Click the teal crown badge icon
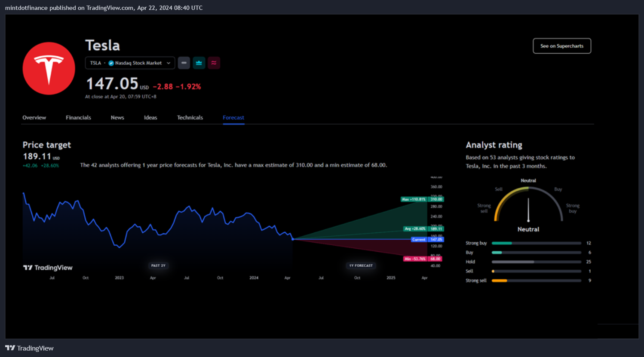644x357 pixels. (x=199, y=63)
